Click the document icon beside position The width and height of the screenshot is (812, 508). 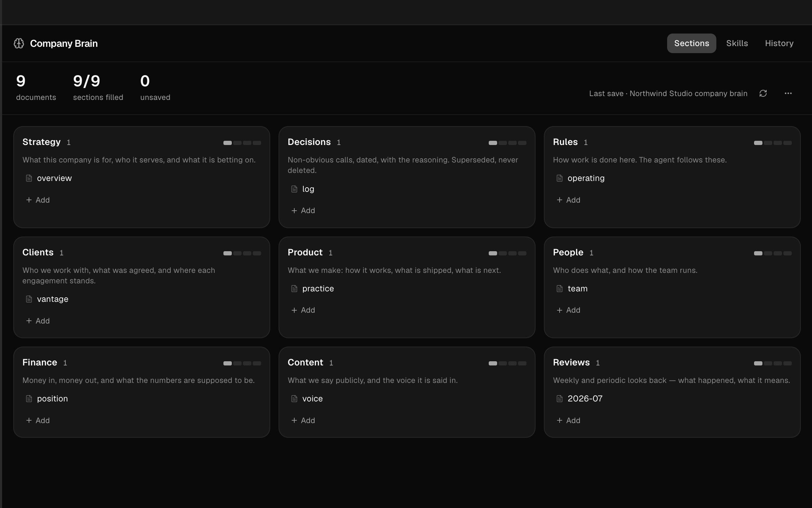29,399
